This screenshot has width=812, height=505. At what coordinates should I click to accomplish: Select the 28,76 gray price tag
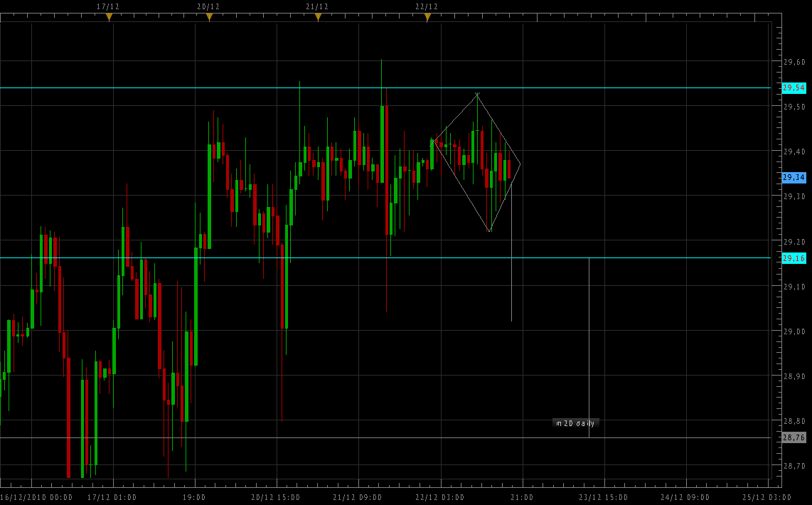tap(794, 438)
